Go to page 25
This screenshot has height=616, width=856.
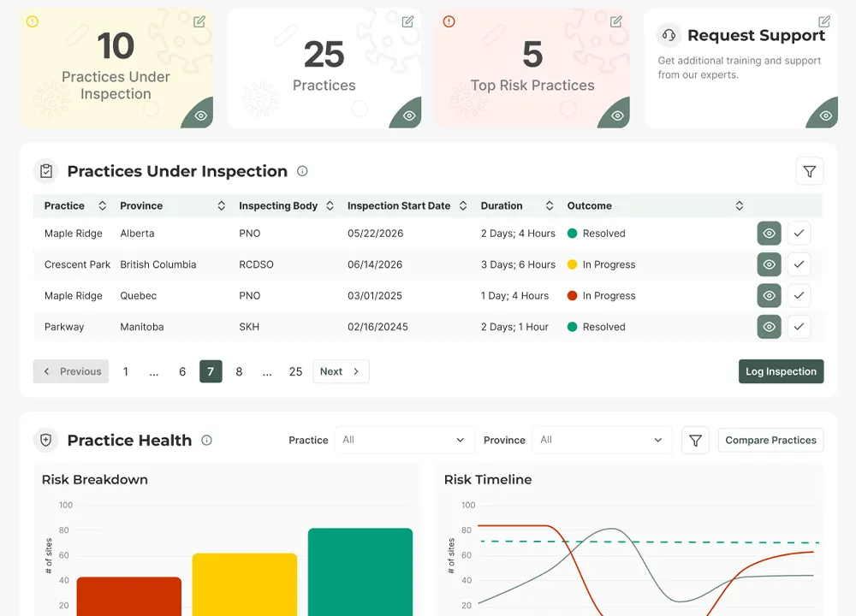click(295, 371)
